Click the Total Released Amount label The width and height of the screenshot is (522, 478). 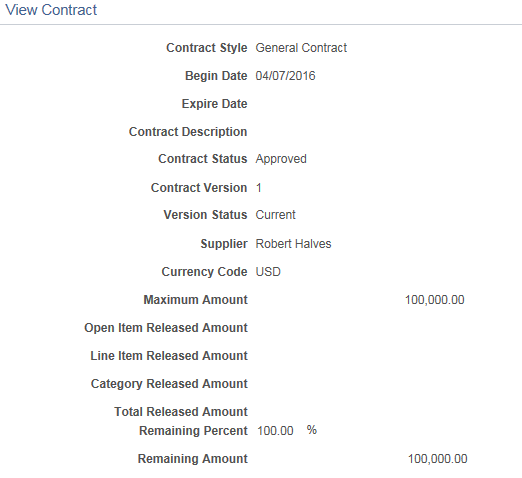181,412
